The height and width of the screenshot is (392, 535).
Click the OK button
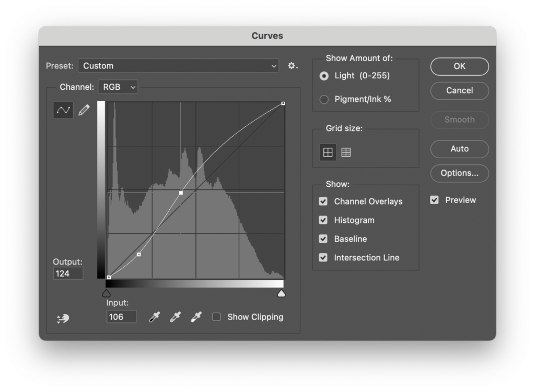[459, 66]
